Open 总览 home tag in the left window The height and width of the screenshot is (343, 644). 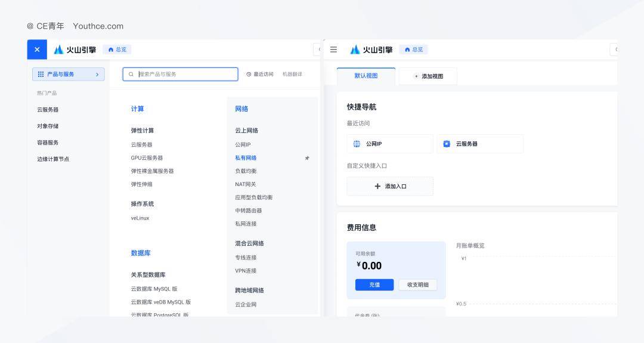(117, 50)
